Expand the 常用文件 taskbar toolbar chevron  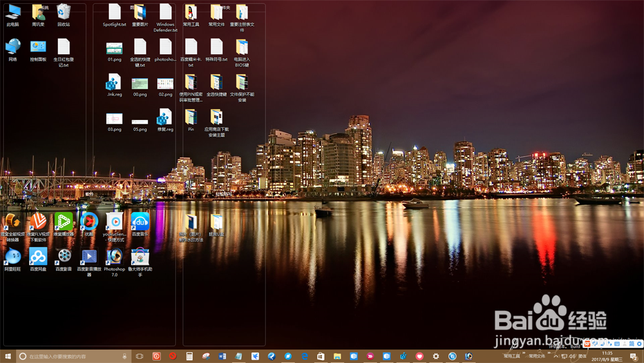[x=549, y=354]
